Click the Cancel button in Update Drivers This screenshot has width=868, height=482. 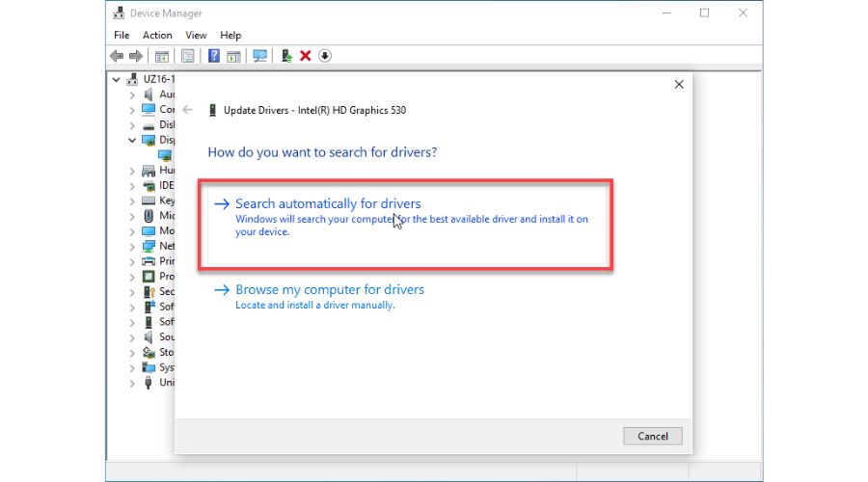tap(653, 436)
